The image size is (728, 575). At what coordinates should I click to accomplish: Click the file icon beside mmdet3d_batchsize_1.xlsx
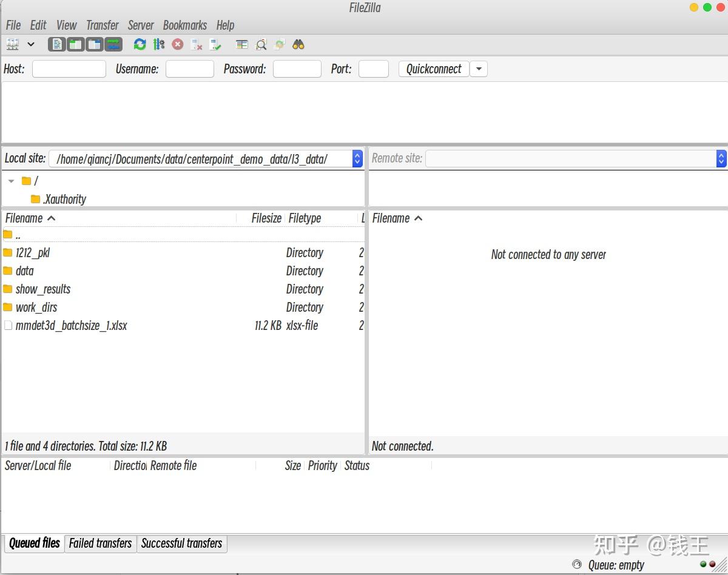pos(8,325)
